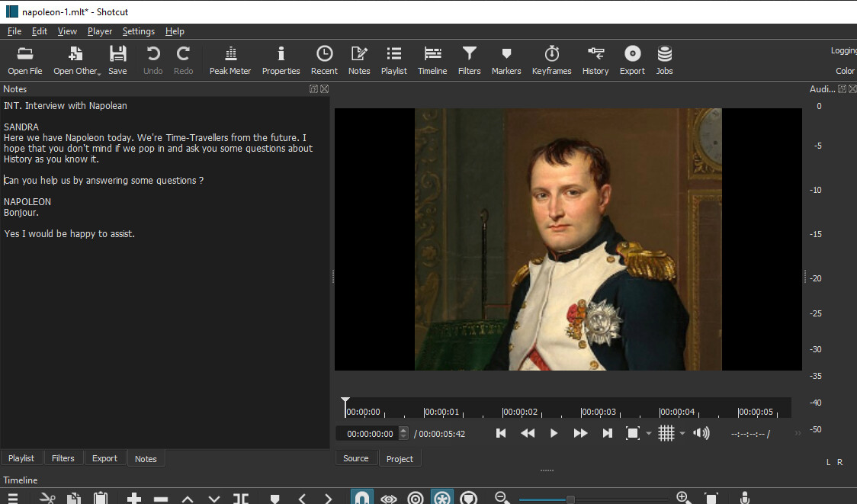857x504 pixels.
Task: Show the Jobs panel
Action: (665, 61)
